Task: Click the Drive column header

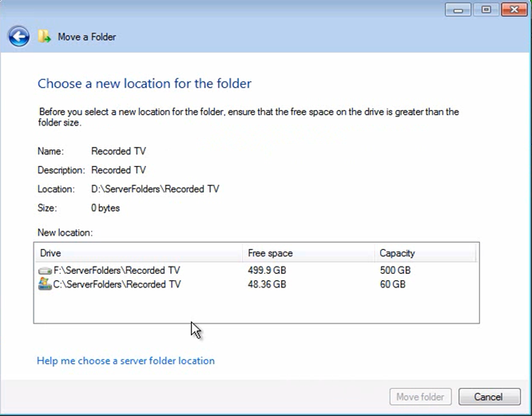Action: click(138, 253)
